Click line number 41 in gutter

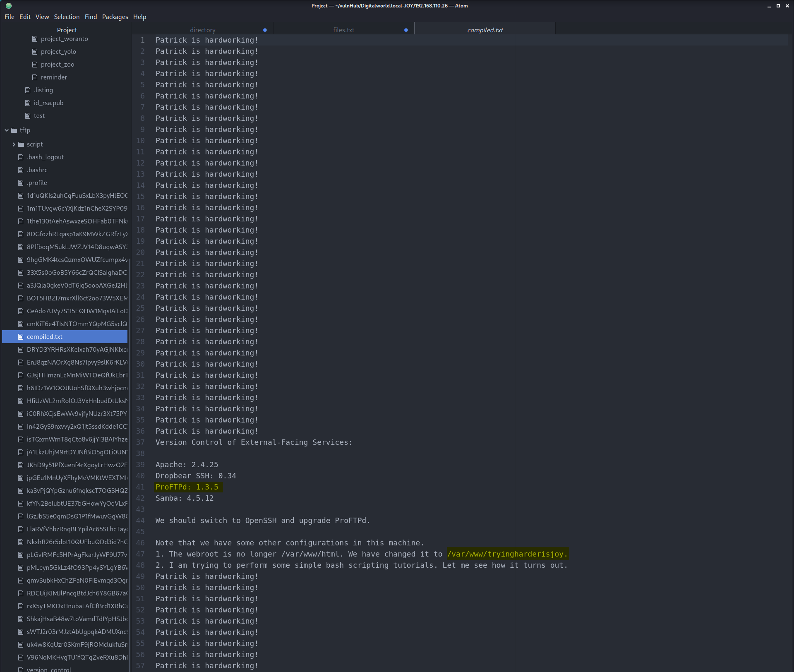point(141,487)
